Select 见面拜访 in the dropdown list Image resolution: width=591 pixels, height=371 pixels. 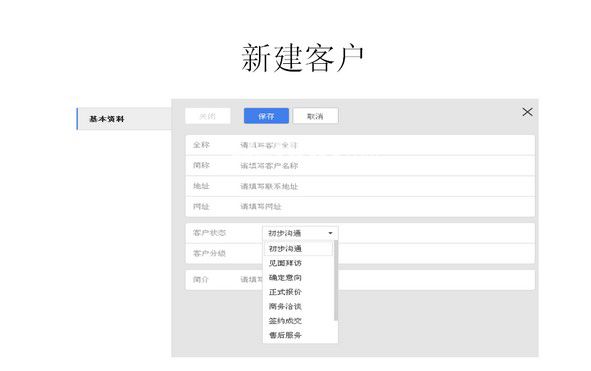(x=298, y=263)
